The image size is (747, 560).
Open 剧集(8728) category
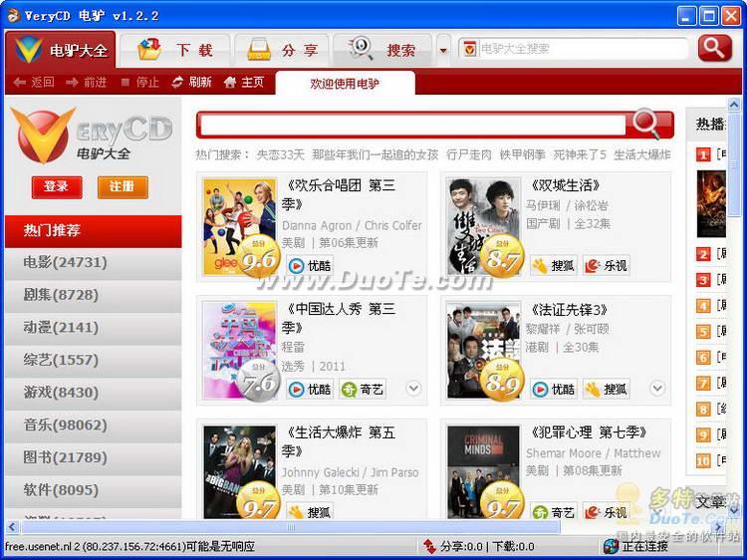click(93, 296)
